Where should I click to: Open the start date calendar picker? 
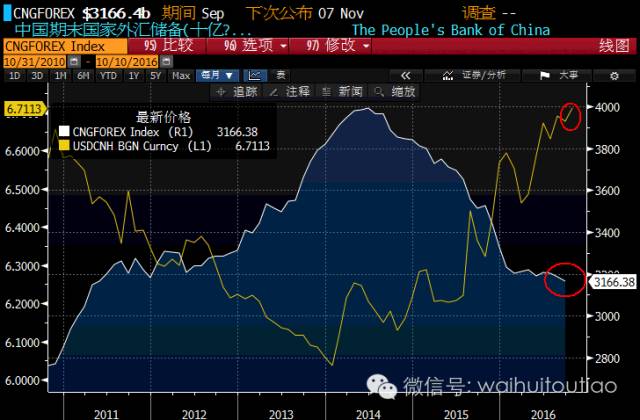point(74,62)
